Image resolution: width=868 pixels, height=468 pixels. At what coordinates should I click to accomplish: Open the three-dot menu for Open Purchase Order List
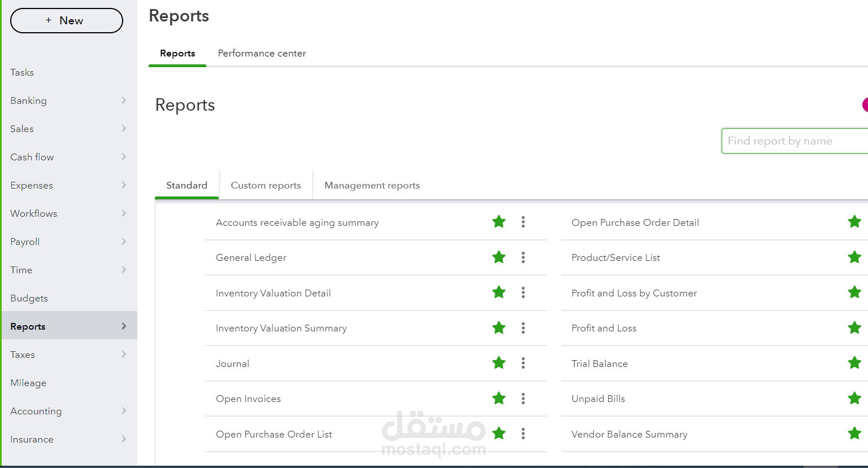[x=523, y=434]
